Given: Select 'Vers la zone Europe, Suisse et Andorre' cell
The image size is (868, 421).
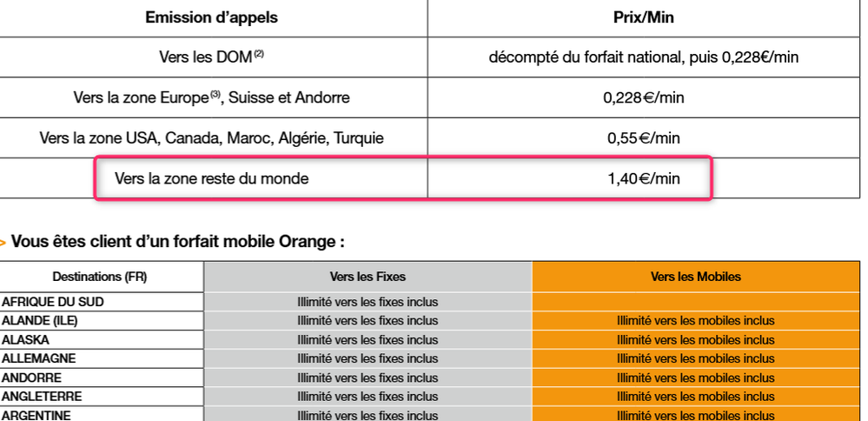Looking at the screenshot, I should tap(211, 97).
